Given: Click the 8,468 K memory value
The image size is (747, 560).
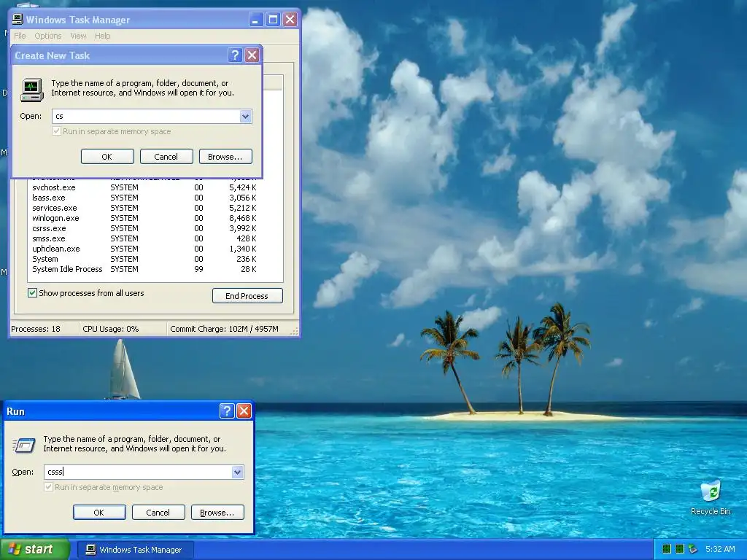Looking at the screenshot, I should pyautogui.click(x=242, y=218).
